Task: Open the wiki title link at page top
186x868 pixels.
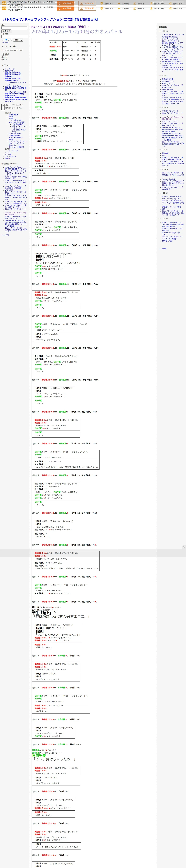Action: pos(50,19)
